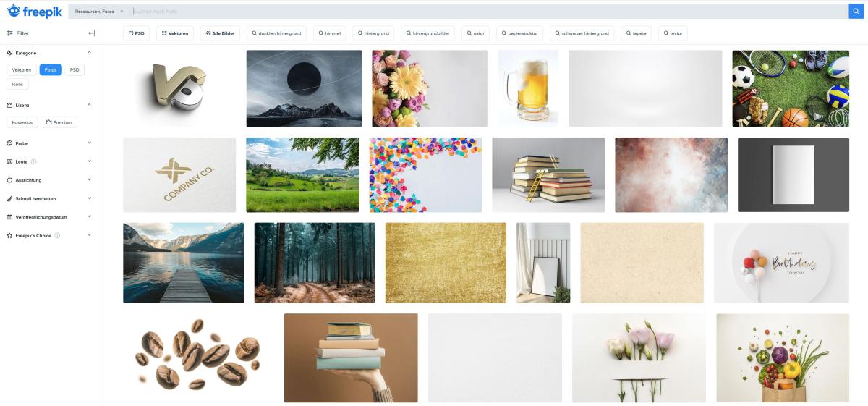Expand the Veröffentlichungsdatum filter section
868x406 pixels.
point(48,216)
